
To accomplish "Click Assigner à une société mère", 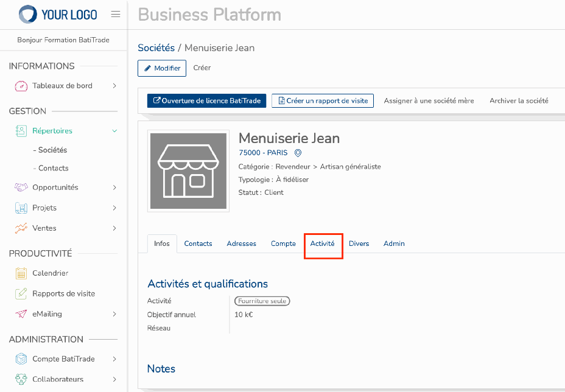I will 429,101.
